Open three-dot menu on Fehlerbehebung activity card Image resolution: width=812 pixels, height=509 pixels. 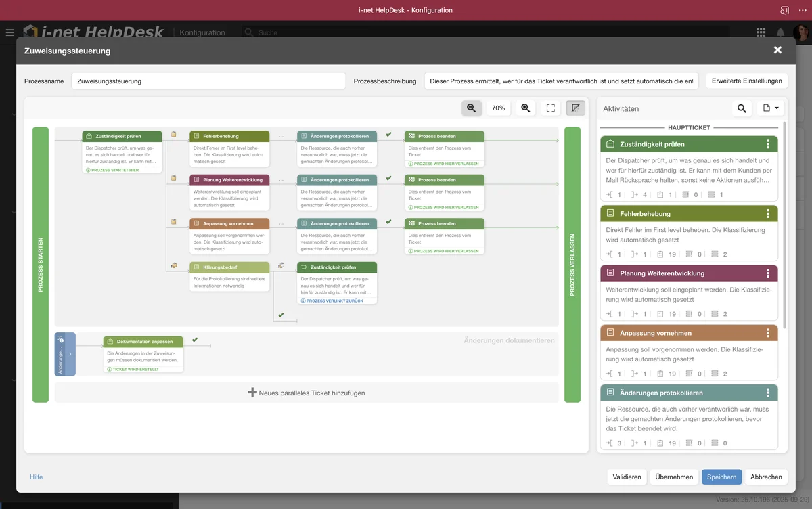coord(768,214)
